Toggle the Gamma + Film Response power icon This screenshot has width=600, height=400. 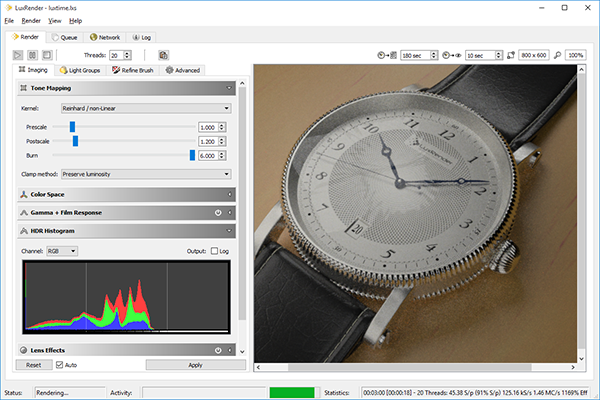point(217,212)
